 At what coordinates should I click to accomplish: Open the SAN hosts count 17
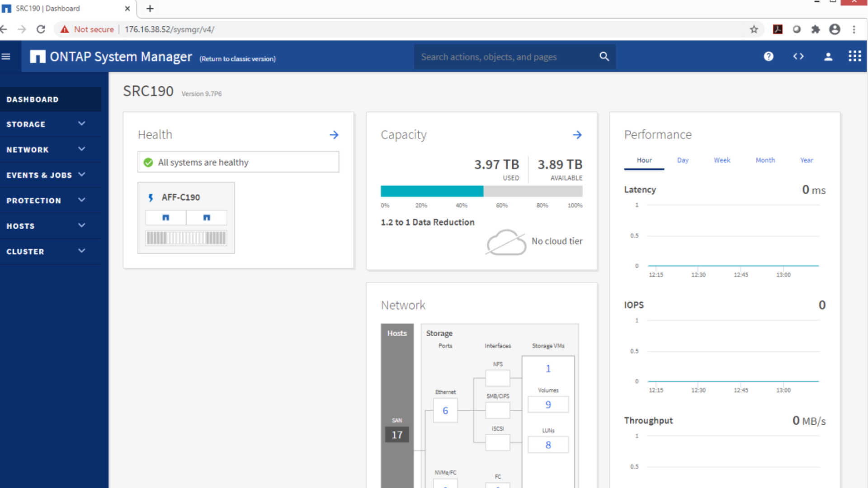[x=397, y=435]
